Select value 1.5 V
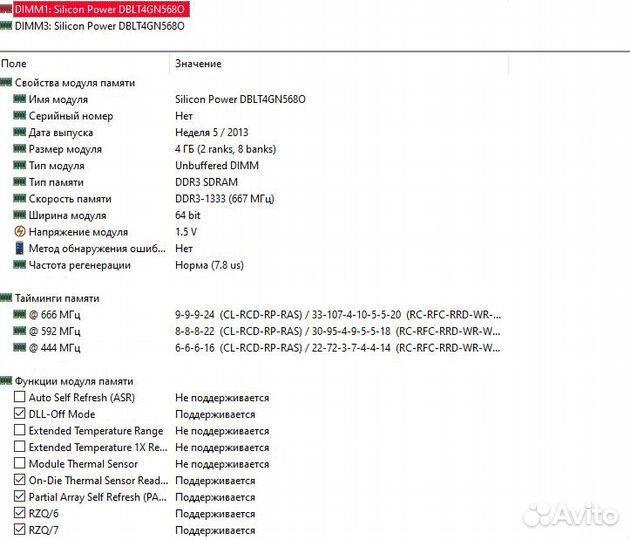Image resolution: width=630 pixels, height=540 pixels. [x=186, y=232]
